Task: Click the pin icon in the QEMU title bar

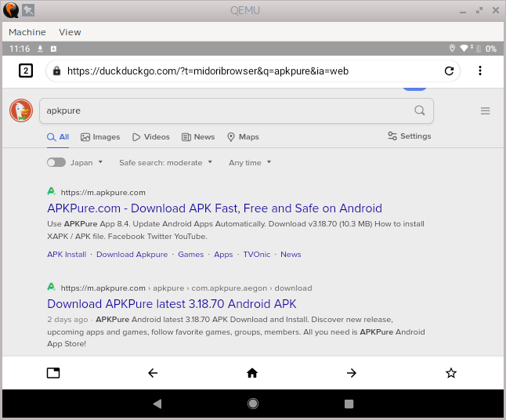Action: pyautogui.click(x=28, y=10)
